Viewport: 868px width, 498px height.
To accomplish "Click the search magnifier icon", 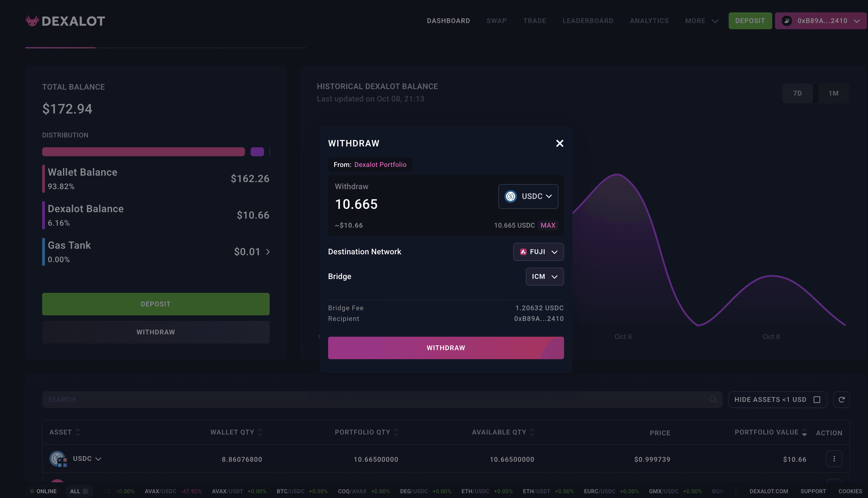I will tap(713, 399).
